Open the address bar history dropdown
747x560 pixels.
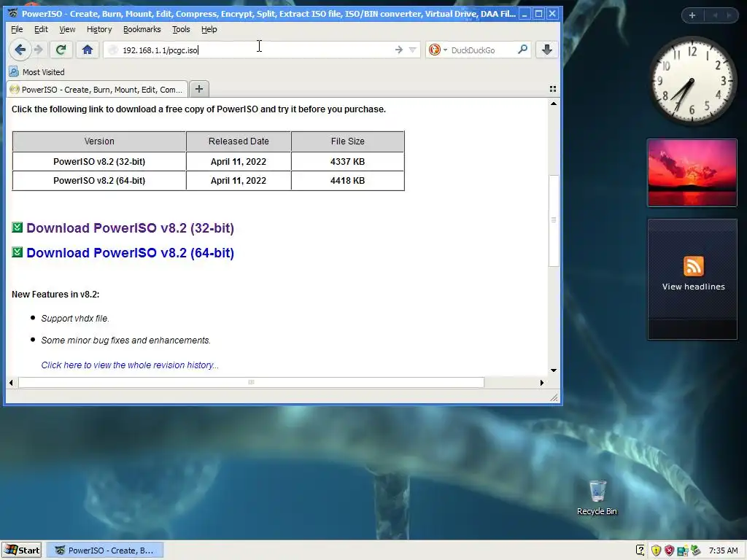(x=413, y=50)
